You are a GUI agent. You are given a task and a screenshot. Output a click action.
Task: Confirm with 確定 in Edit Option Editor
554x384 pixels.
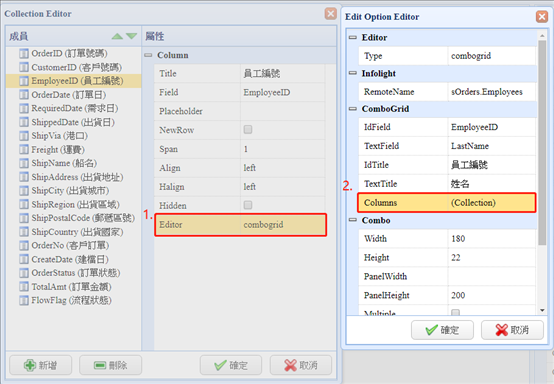[442, 330]
